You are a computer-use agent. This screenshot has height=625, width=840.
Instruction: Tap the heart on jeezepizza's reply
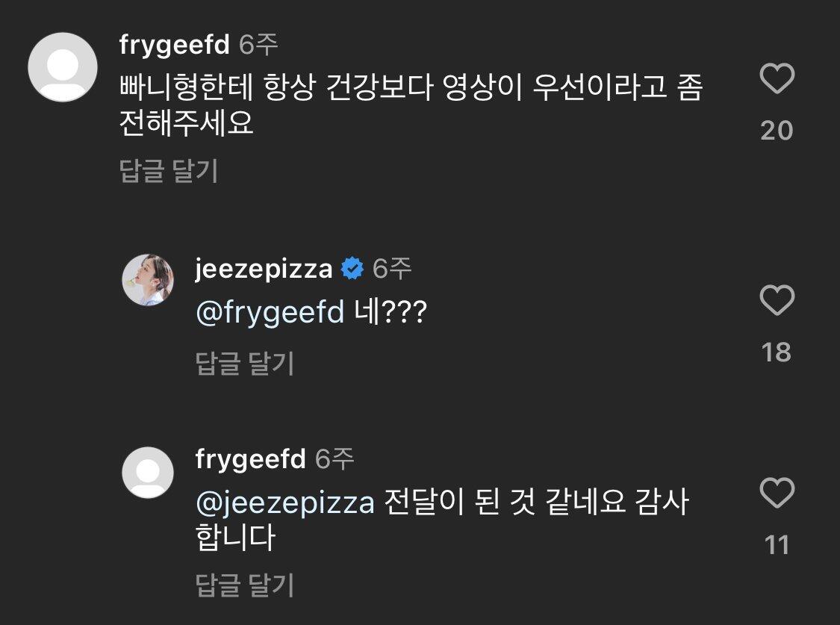click(x=777, y=300)
